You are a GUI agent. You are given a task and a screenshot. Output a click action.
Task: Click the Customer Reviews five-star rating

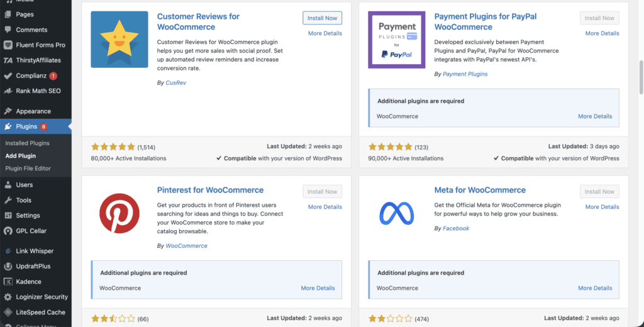pos(113,147)
